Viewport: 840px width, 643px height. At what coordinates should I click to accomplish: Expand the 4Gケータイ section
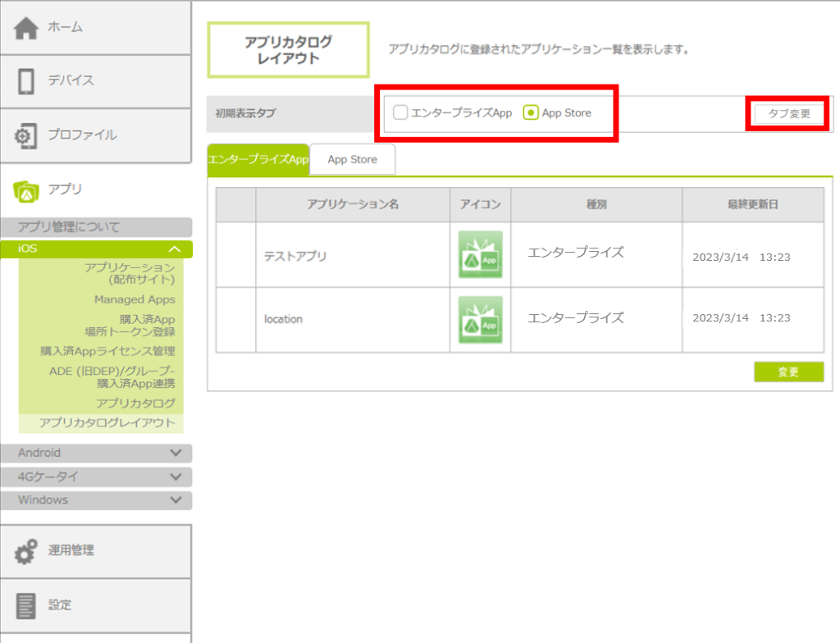tap(175, 477)
